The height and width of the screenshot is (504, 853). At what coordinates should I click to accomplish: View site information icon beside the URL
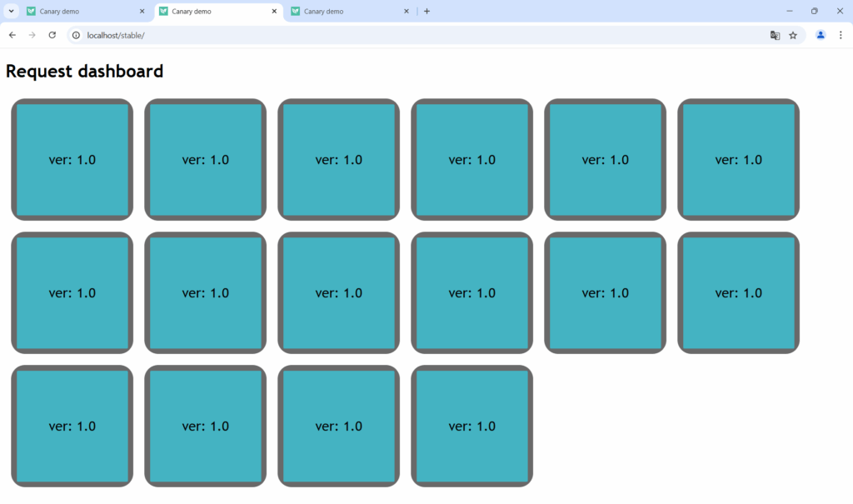[76, 35]
